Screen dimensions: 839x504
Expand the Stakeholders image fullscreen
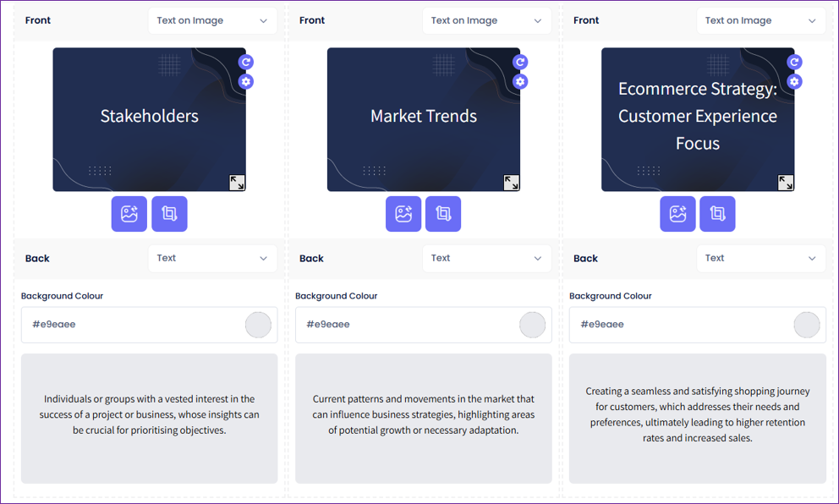(237, 182)
